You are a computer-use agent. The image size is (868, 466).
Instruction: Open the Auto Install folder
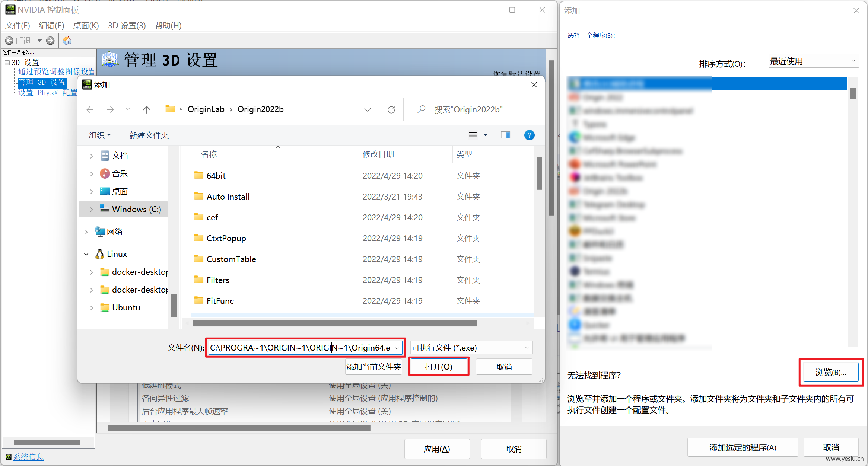click(228, 197)
